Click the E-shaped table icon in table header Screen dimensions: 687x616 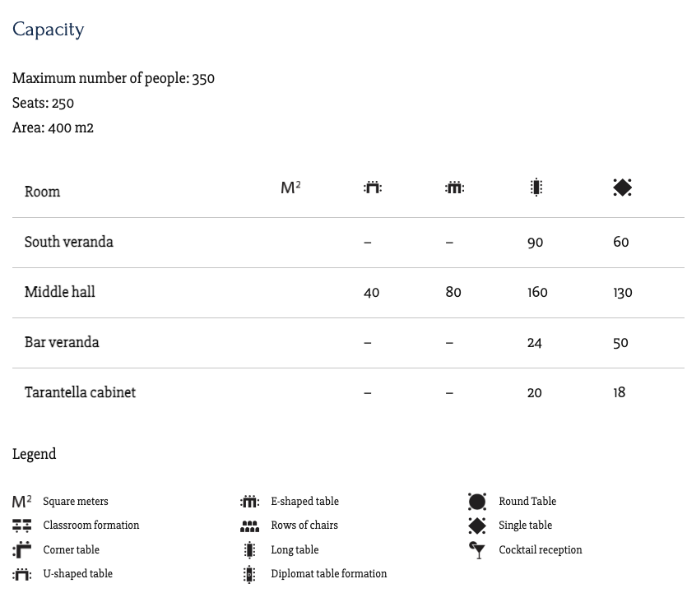click(454, 188)
